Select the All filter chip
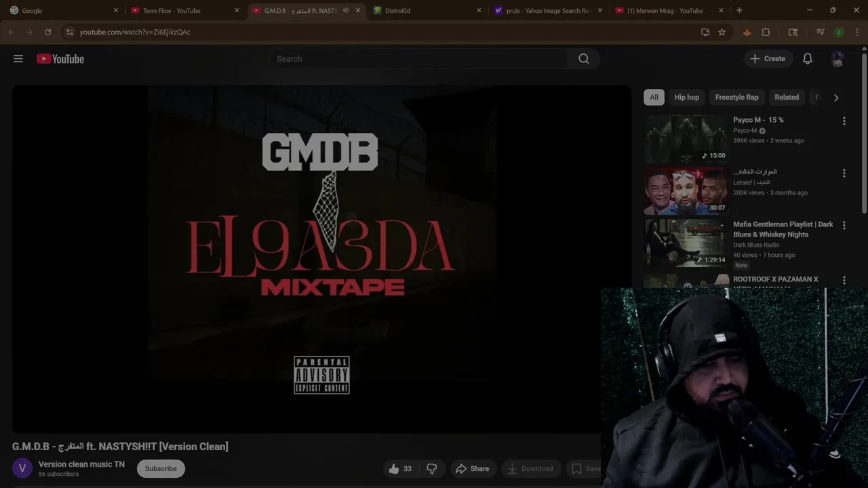This screenshot has height=488, width=868. click(654, 97)
